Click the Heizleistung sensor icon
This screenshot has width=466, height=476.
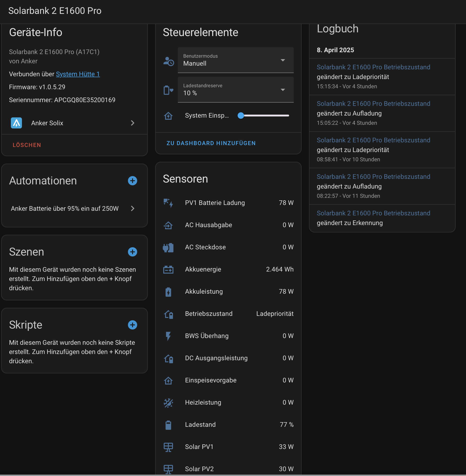point(168,403)
